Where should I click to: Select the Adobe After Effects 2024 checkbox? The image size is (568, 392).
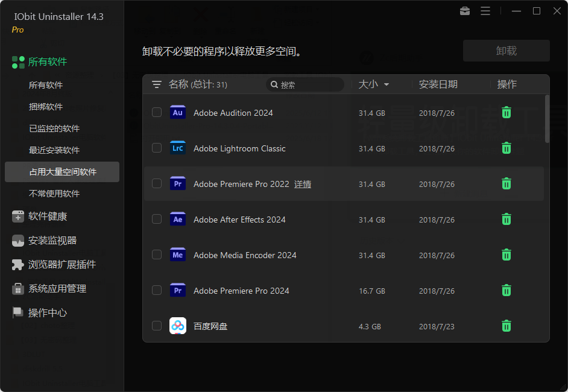tap(157, 219)
